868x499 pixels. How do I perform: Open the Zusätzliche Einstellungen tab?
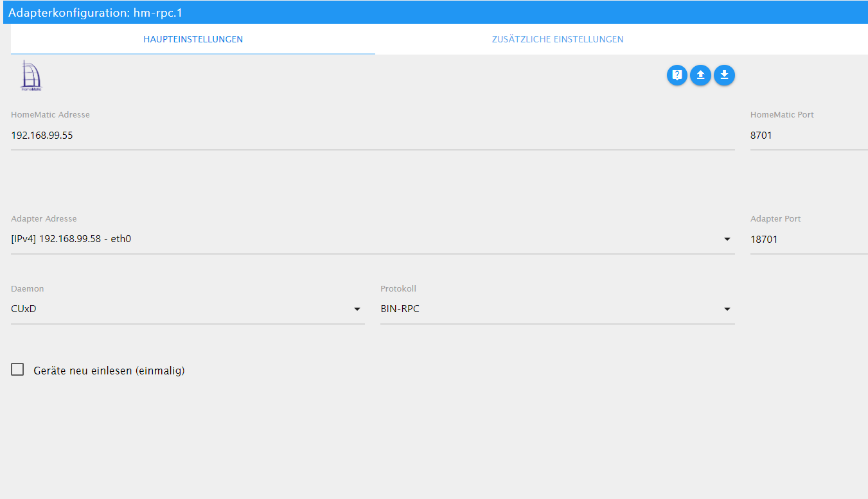click(x=558, y=39)
